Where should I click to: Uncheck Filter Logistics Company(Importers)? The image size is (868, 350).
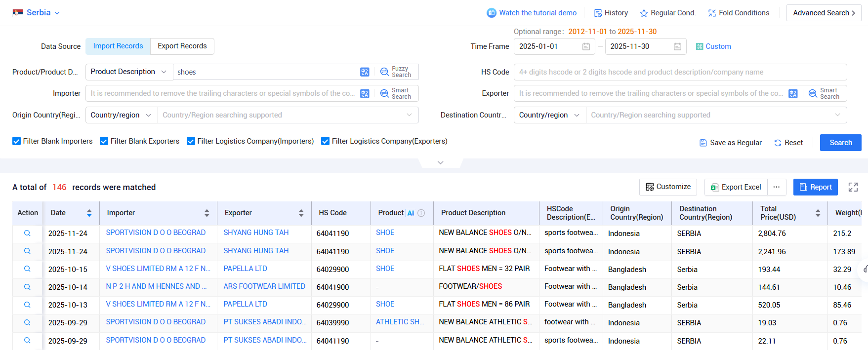(x=191, y=141)
